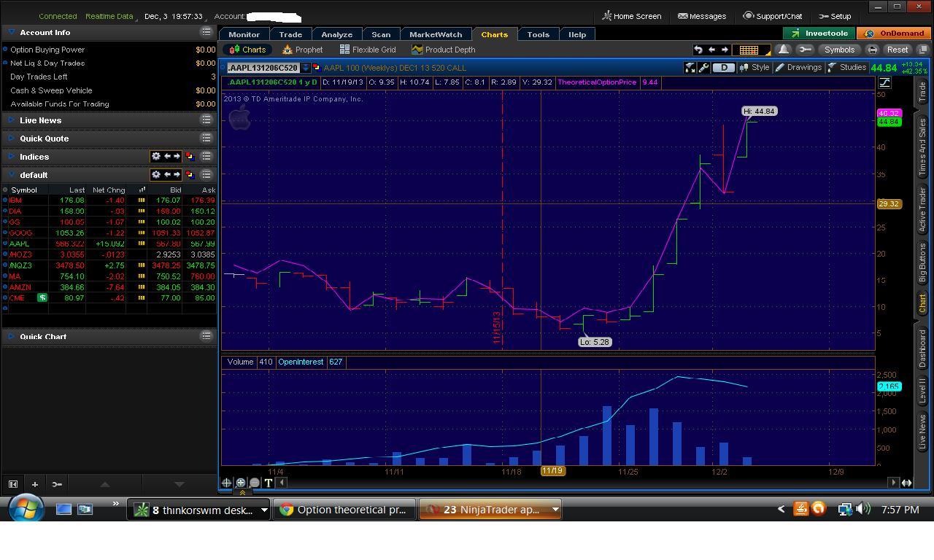The height and width of the screenshot is (560, 934).
Task: Open Quick Chart panel menu icon
Action: 207,336
